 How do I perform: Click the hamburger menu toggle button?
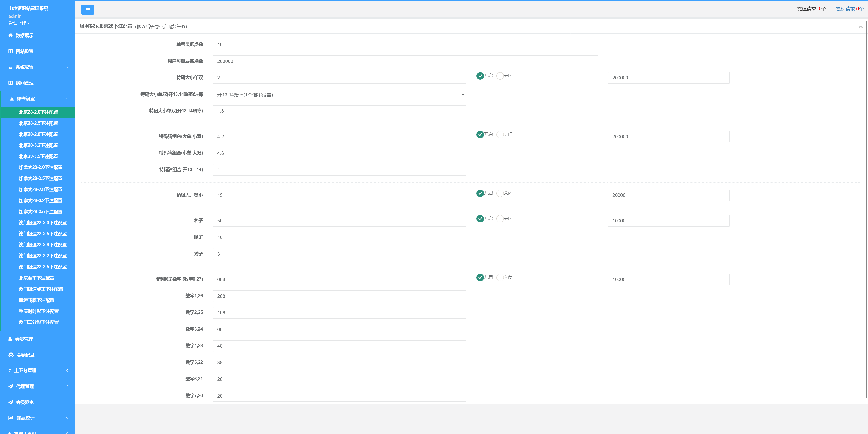pyautogui.click(x=87, y=10)
